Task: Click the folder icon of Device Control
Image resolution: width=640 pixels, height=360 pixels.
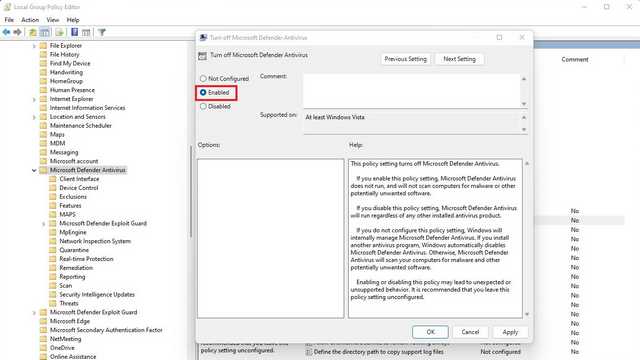Action: coord(53,188)
